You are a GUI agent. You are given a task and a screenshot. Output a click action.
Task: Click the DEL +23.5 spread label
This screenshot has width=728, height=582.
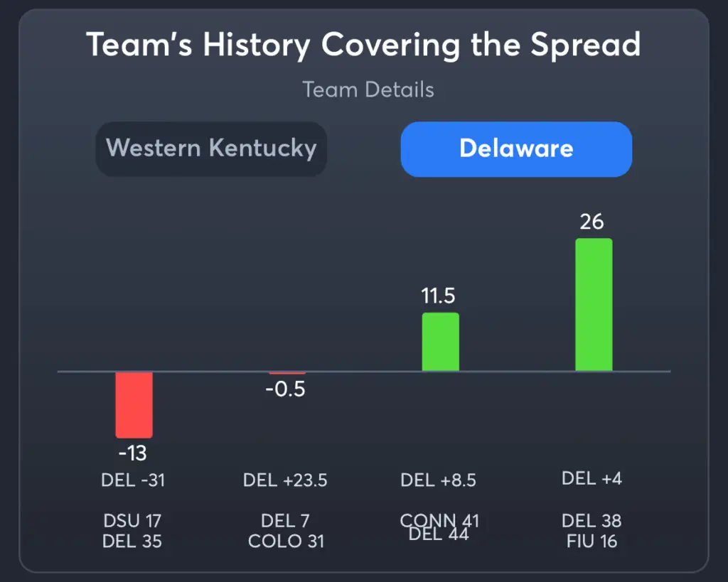coord(285,480)
